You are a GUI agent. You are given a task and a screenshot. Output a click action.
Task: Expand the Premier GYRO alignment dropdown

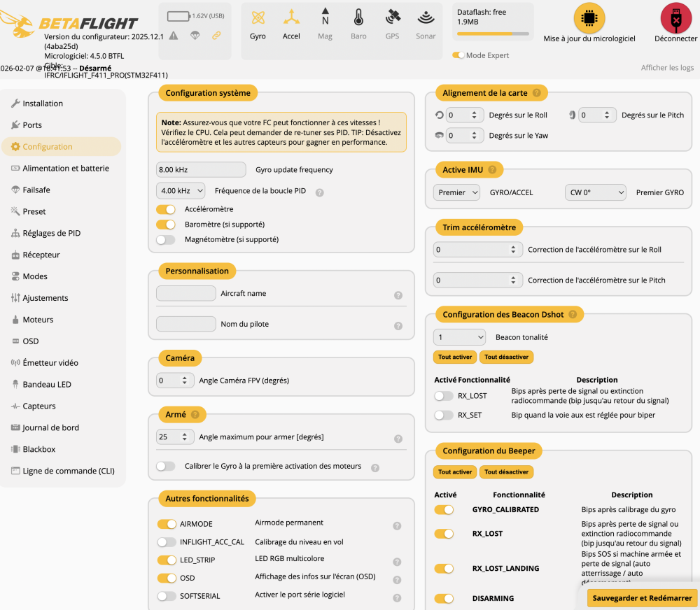pyautogui.click(x=595, y=192)
